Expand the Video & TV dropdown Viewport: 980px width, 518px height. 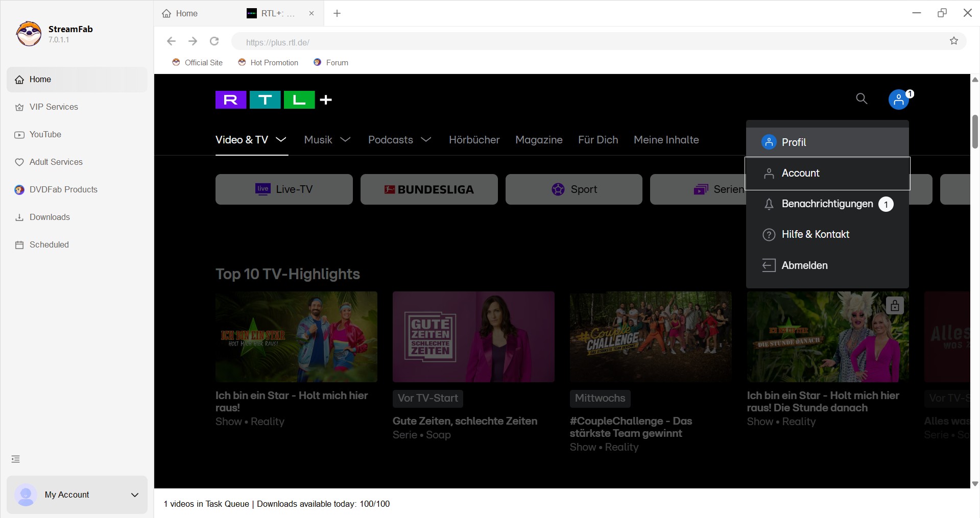coord(251,140)
